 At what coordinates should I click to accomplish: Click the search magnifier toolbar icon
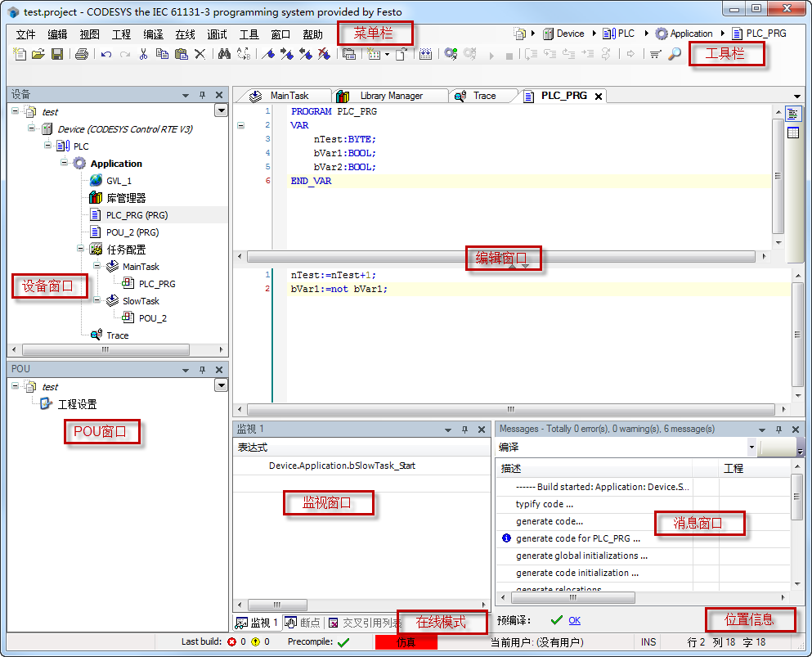(x=674, y=53)
